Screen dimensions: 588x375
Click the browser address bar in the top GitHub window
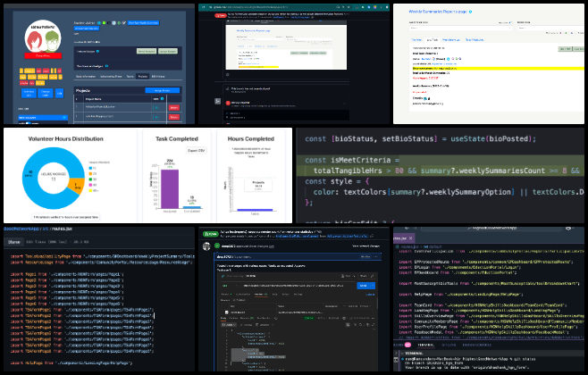tap(268, 7)
